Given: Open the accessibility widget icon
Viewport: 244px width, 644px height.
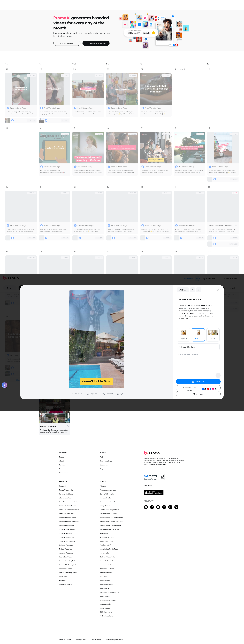Looking at the screenshot, I should [4, 385].
